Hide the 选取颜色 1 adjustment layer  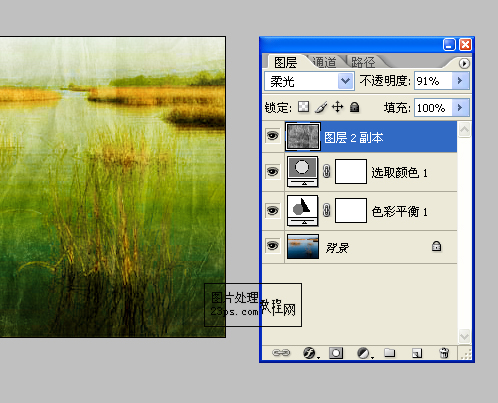tap(273, 172)
